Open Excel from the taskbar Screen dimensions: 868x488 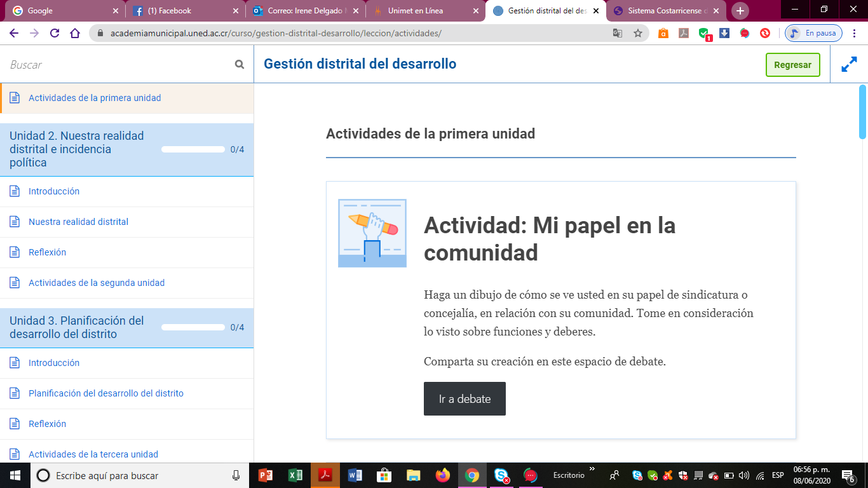(295, 475)
